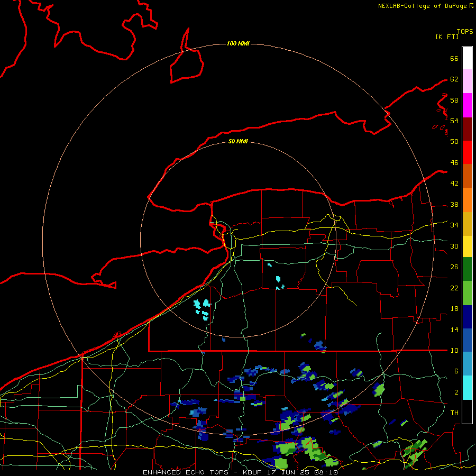Viewport: 476px width, 476px height.
Task: Click the TOPS legend title
Action: (x=465, y=32)
